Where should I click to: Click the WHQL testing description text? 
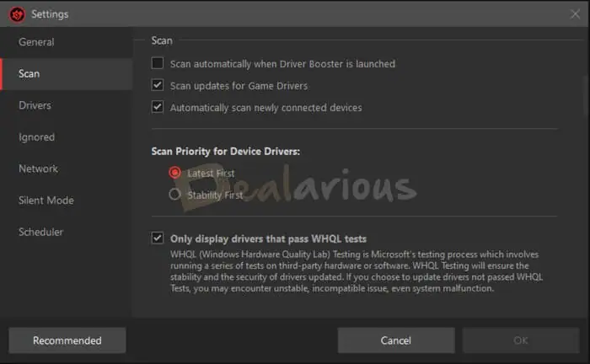pos(354,270)
